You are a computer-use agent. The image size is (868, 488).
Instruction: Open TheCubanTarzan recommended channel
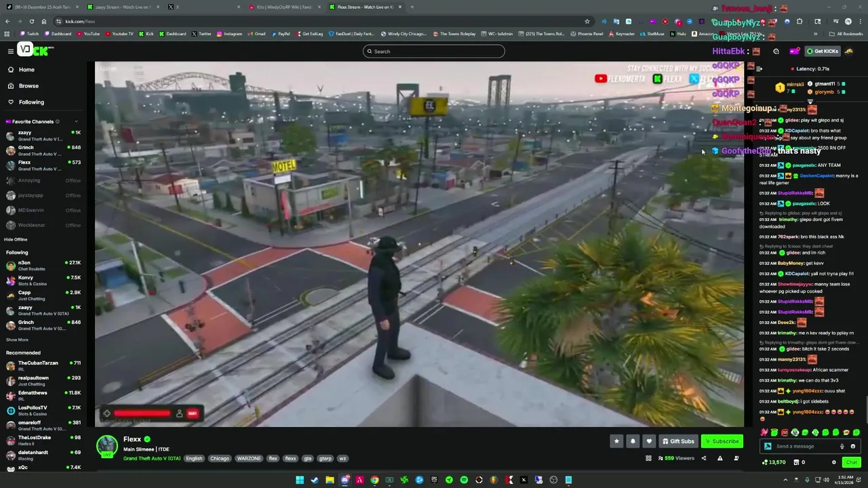tap(43, 367)
